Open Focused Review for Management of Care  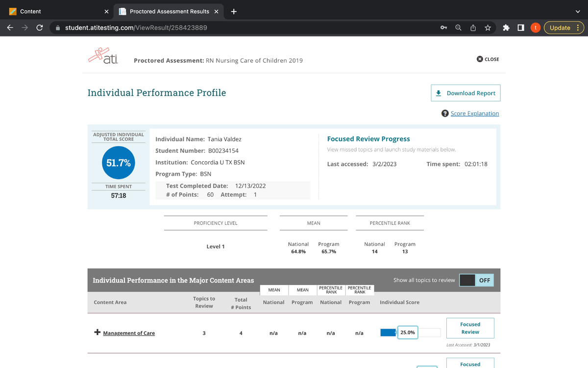click(470, 328)
